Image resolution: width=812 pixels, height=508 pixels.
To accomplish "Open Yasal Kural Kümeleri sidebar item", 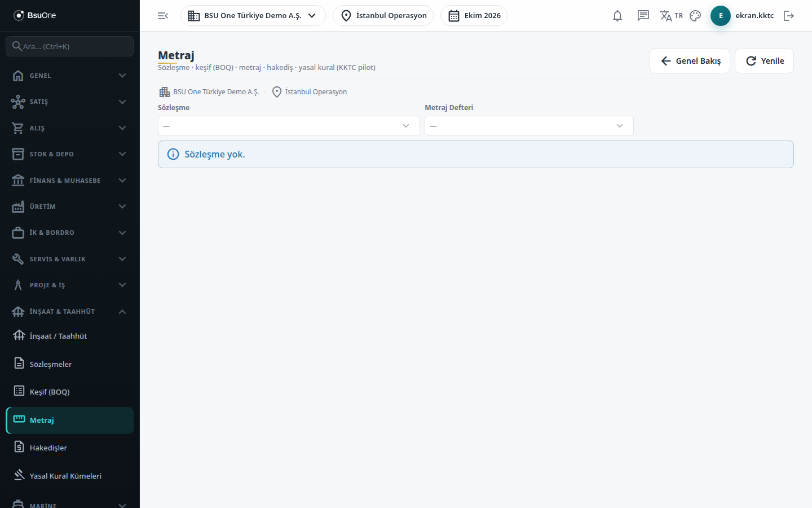I will 70,476.
